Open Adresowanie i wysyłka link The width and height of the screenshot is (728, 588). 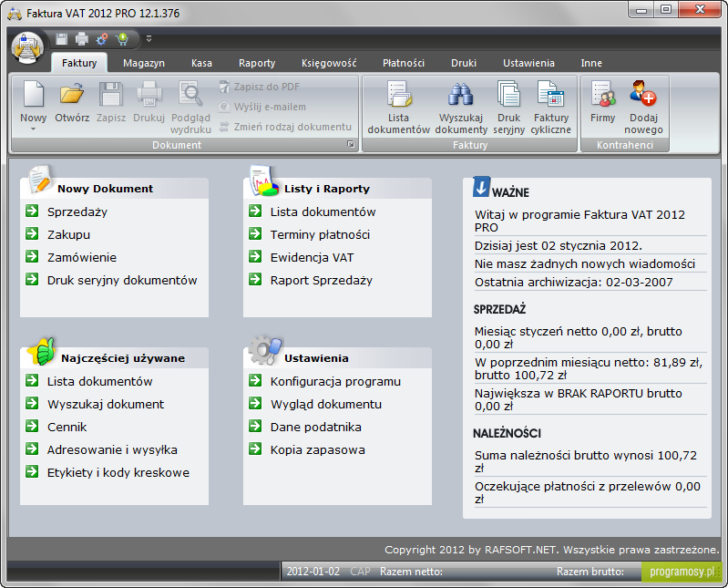[112, 449]
